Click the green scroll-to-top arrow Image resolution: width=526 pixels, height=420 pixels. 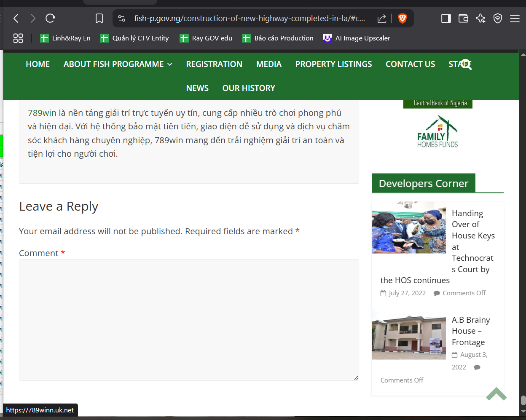tap(496, 394)
